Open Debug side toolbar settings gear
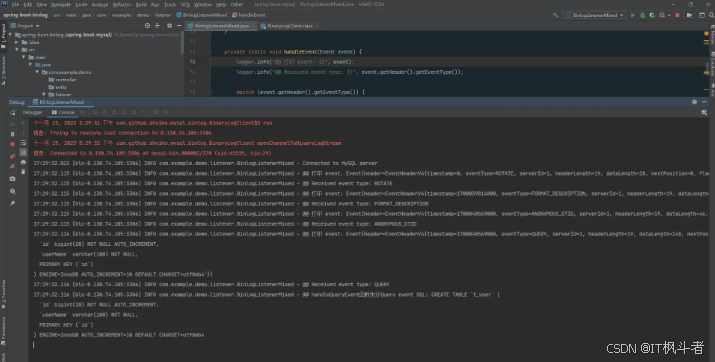 coord(12,191)
